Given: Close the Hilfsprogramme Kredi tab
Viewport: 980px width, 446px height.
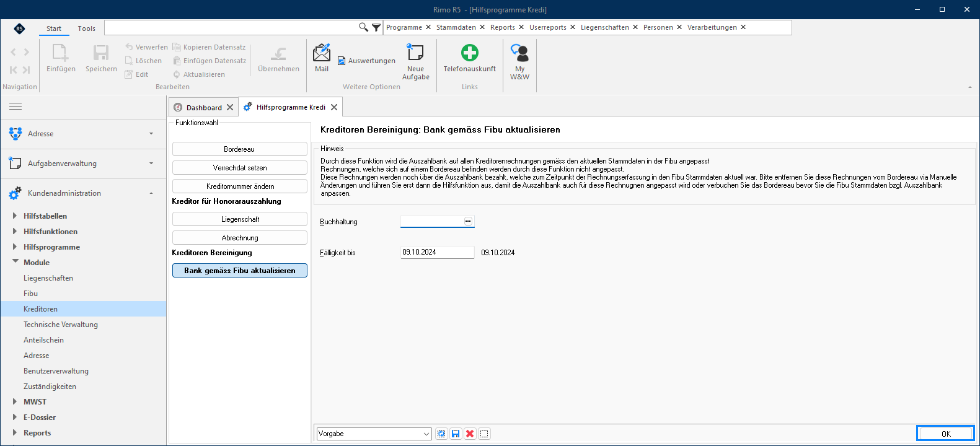Looking at the screenshot, I should point(334,107).
